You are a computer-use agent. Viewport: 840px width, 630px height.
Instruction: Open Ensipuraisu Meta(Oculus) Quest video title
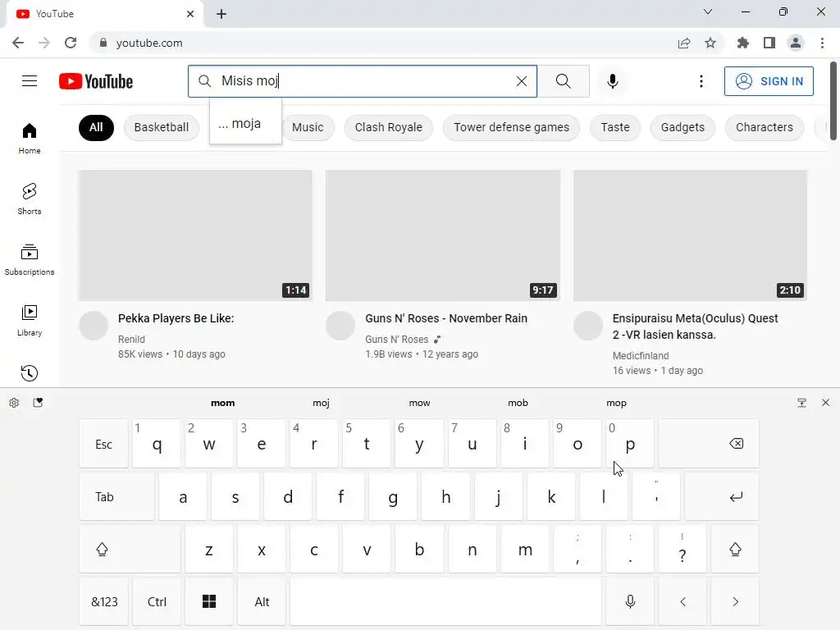pyautogui.click(x=695, y=326)
